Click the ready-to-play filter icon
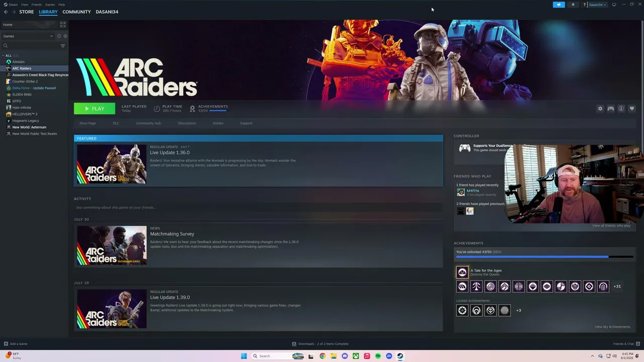Screen dimensions: 644x362 coord(65,36)
